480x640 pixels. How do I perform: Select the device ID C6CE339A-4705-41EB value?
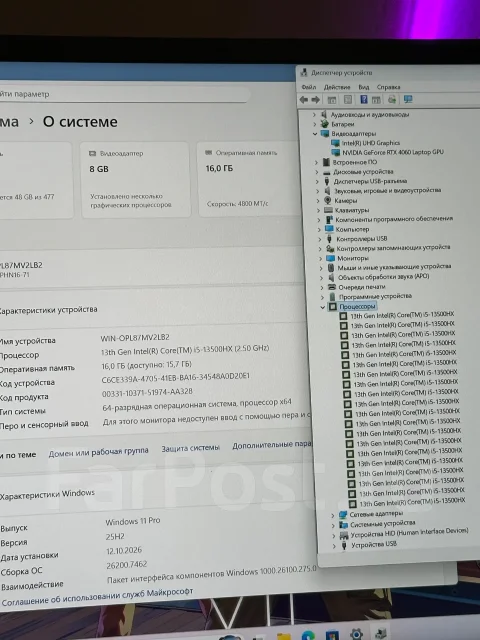176,378
